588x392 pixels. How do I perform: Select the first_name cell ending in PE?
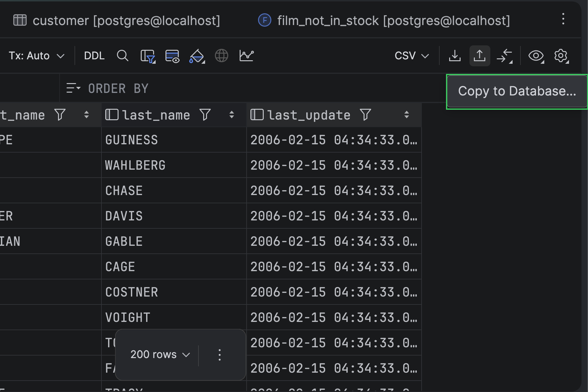(x=50, y=140)
